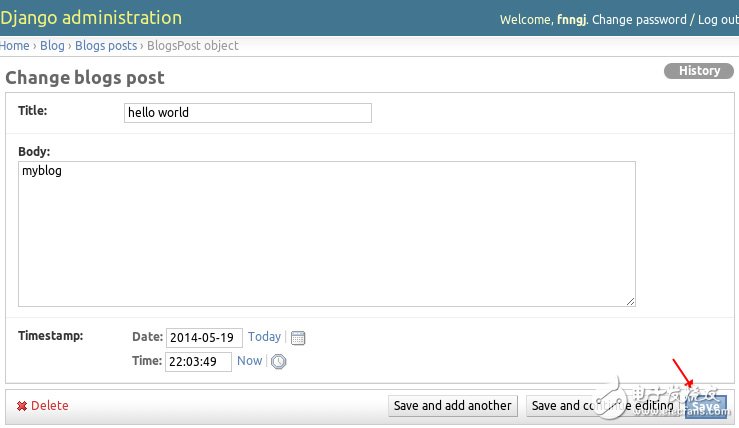Viewport: 739px width, 428px height.
Task: Open the clock picker icon beside Now
Action: coord(279,362)
